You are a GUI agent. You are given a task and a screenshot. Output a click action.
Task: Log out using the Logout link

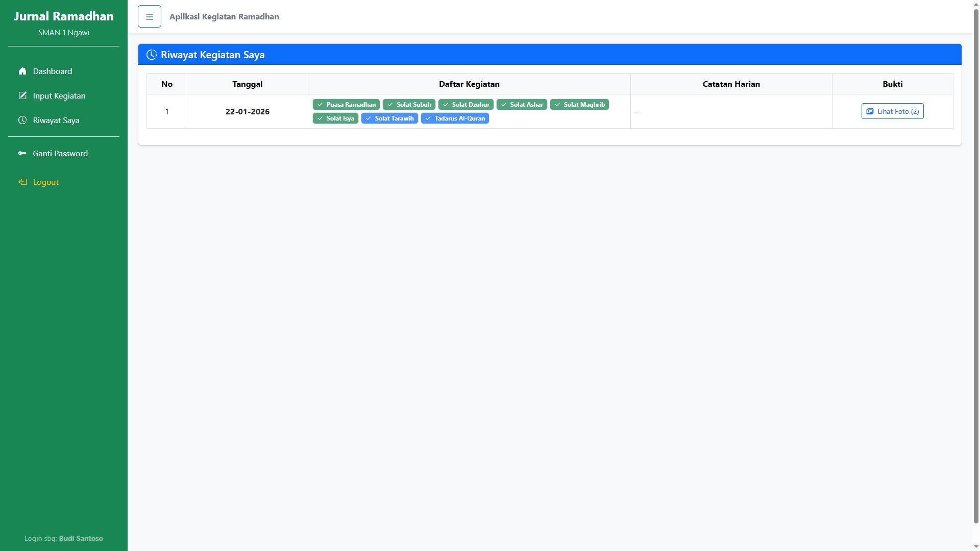tap(46, 182)
